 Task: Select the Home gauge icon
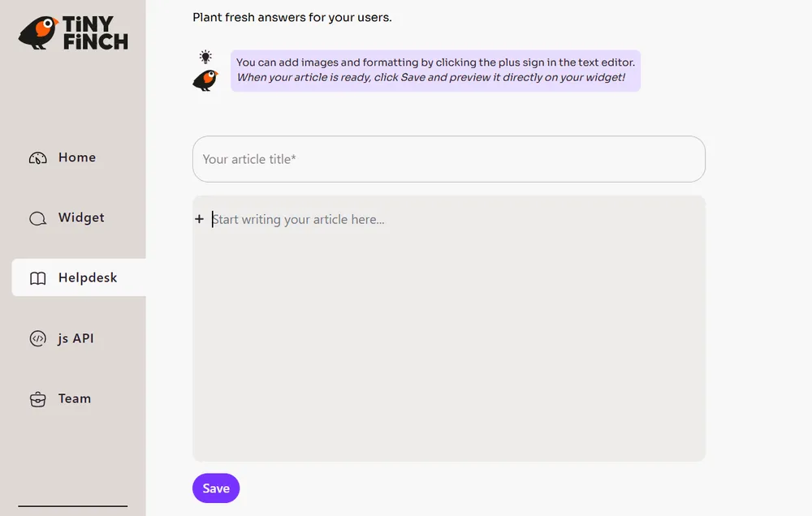click(37, 157)
